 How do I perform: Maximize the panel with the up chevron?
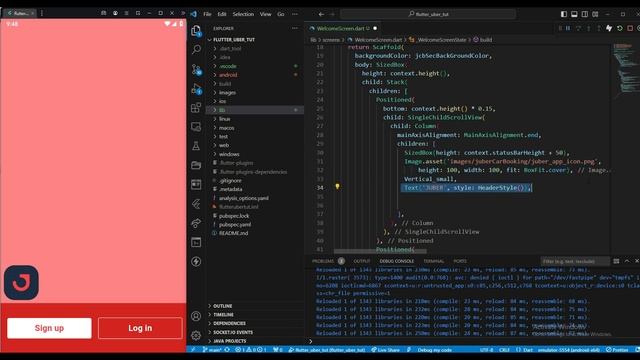click(x=627, y=261)
